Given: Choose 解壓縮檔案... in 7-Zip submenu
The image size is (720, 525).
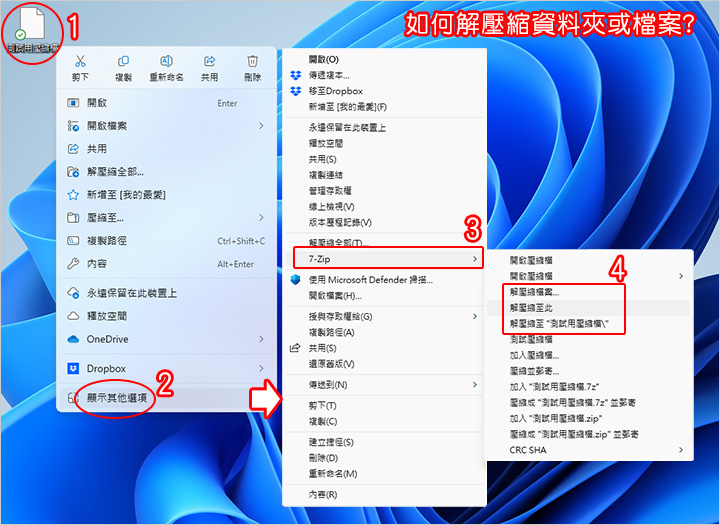Looking at the screenshot, I should [534, 292].
